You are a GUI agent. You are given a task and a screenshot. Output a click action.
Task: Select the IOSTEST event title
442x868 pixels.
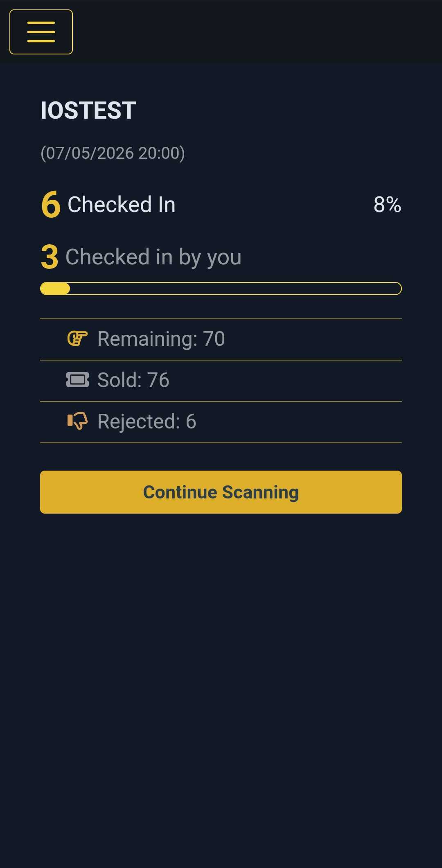coord(88,110)
